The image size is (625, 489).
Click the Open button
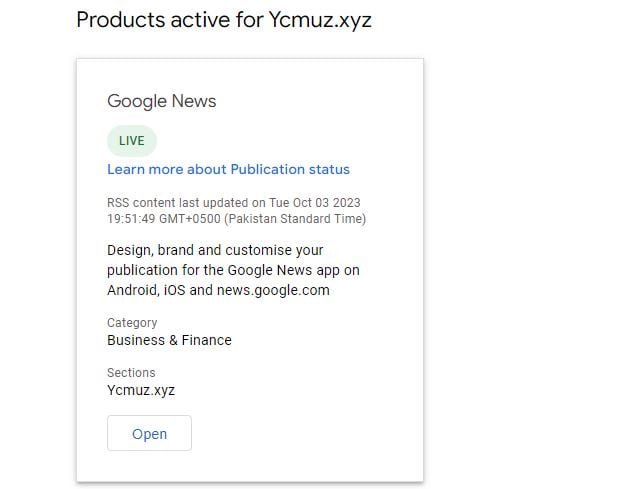click(x=149, y=434)
